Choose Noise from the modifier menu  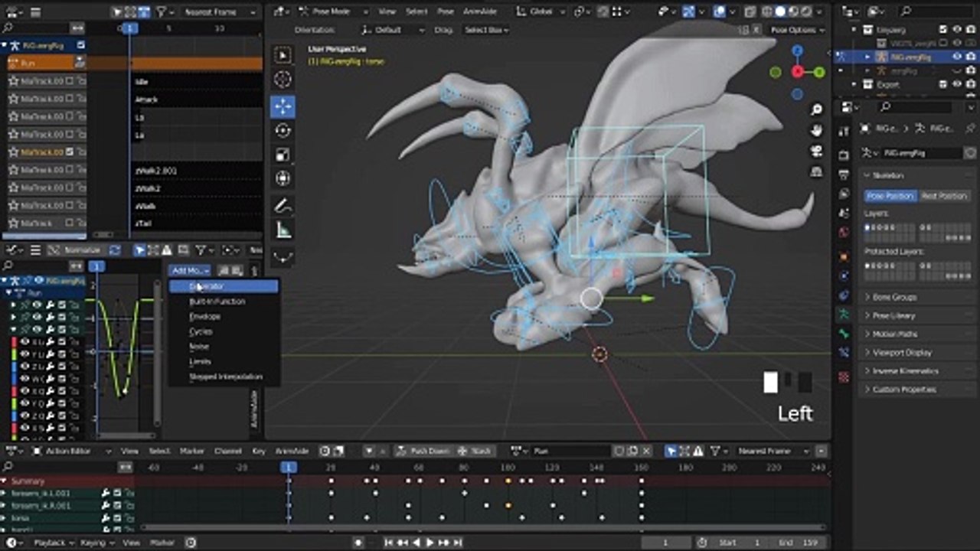tap(224, 347)
